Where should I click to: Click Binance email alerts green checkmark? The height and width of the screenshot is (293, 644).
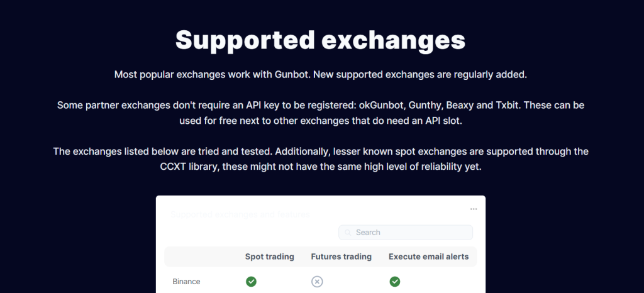pos(395,282)
